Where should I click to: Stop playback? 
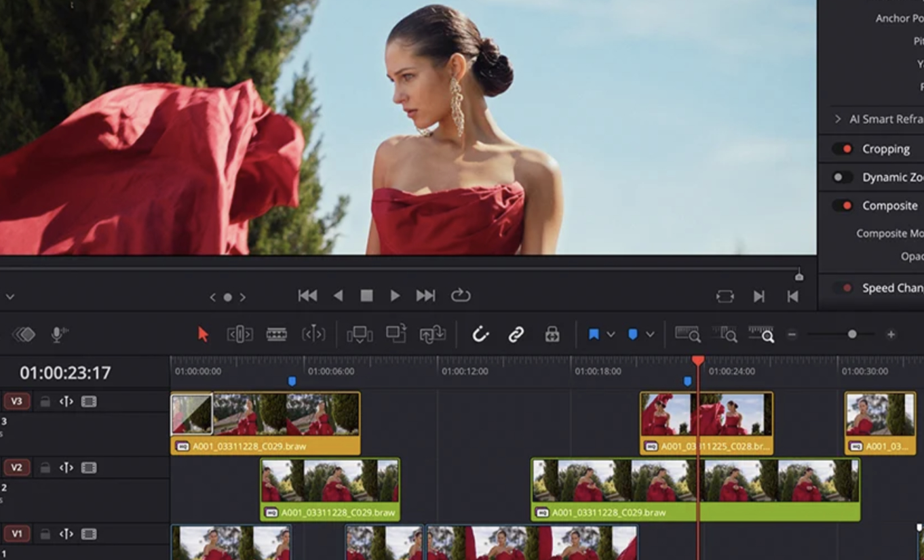366,296
